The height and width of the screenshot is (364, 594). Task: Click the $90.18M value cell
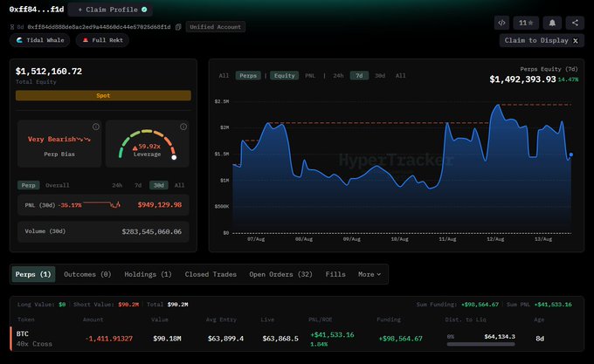tap(167, 339)
